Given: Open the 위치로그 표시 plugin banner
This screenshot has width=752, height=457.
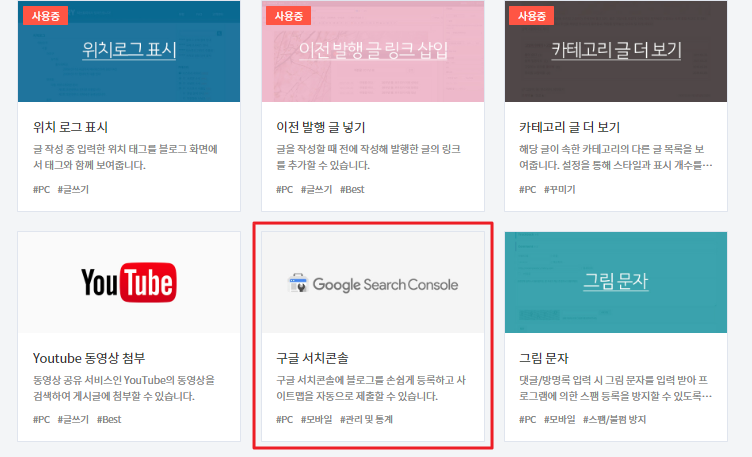Looking at the screenshot, I should click(129, 51).
